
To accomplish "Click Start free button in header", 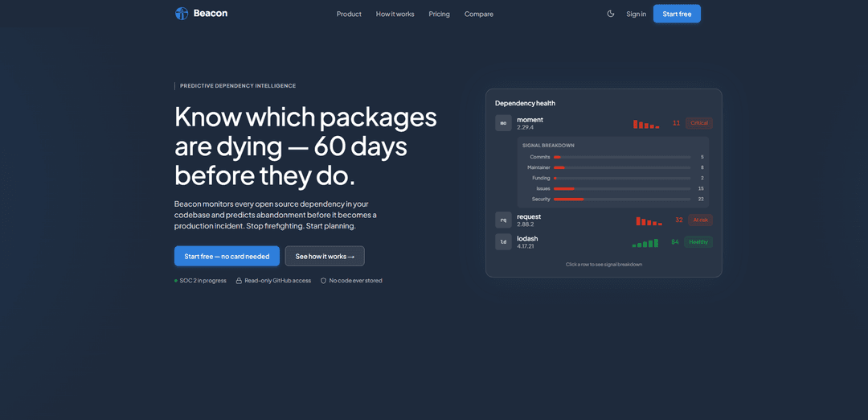I will tap(677, 14).
